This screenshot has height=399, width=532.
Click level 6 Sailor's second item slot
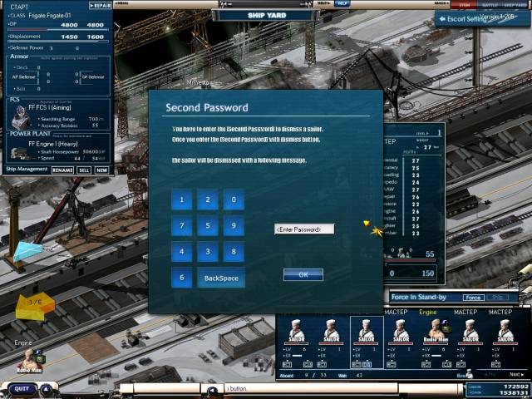[x=308, y=364]
